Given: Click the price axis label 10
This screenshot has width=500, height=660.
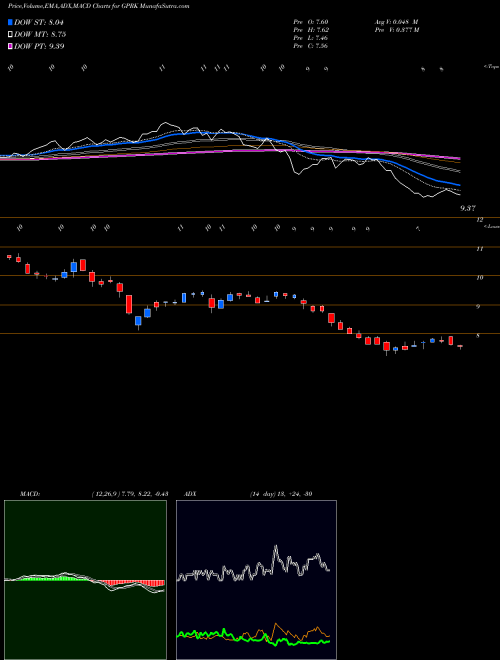Looking at the screenshot, I should click(x=480, y=278).
